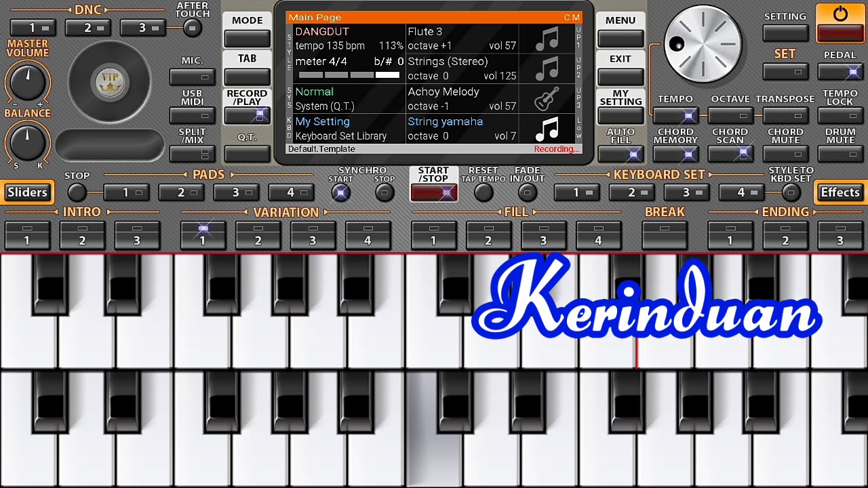Click the Break button
The height and width of the screenshot is (488, 868).
coord(665,235)
